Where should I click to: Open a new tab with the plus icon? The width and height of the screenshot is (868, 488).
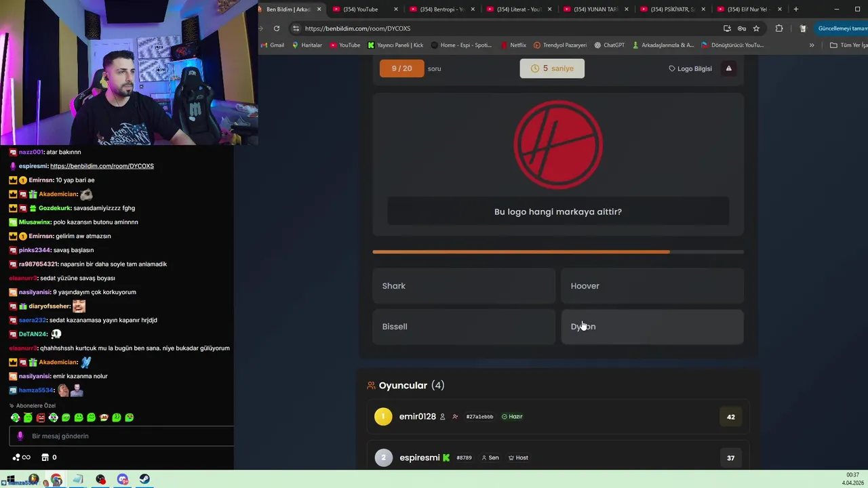tap(795, 9)
